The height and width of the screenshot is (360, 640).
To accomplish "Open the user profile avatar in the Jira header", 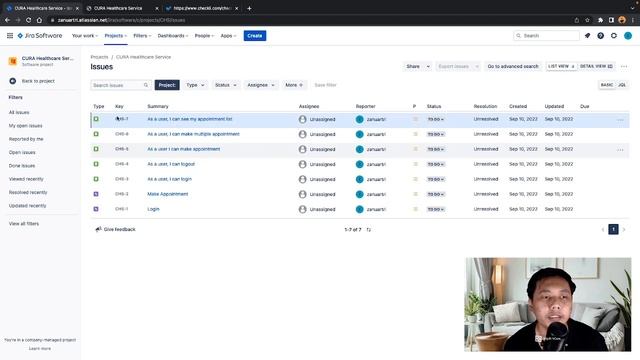I will pyautogui.click(x=628, y=36).
